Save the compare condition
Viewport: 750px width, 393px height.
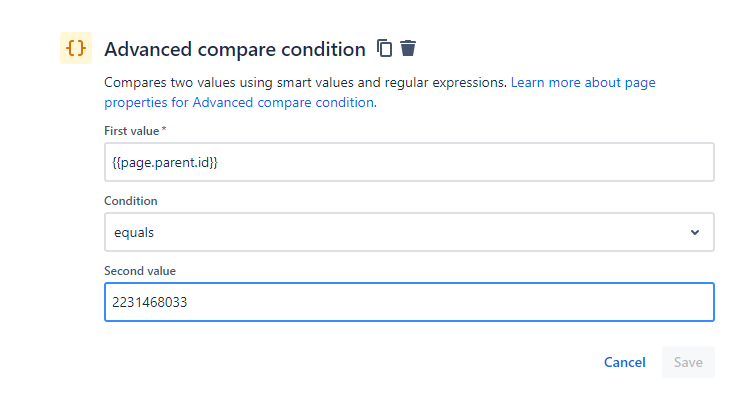[x=688, y=362]
